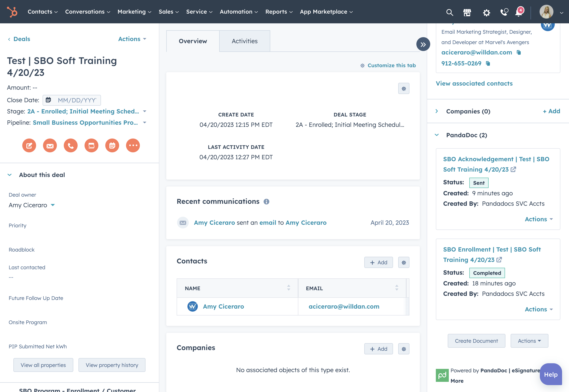Collapse the right sidebar with double-arrow button
This screenshot has width=569, height=392.
(423, 44)
